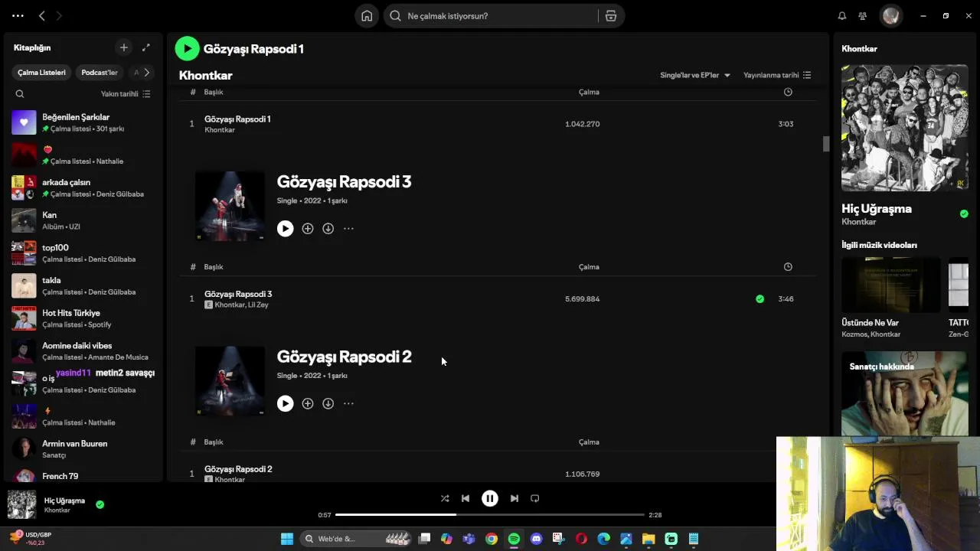Open French 79 in library
The height and width of the screenshot is (551, 980).
[84, 477]
